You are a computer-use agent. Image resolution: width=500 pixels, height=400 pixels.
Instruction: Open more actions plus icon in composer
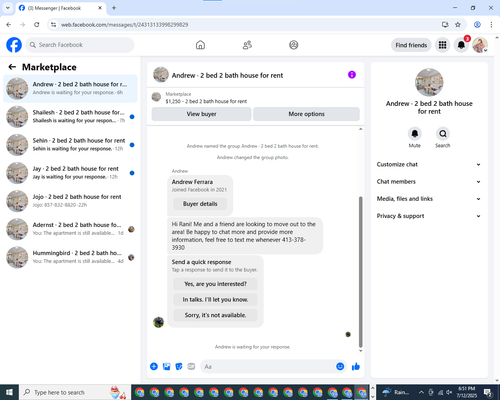(154, 367)
